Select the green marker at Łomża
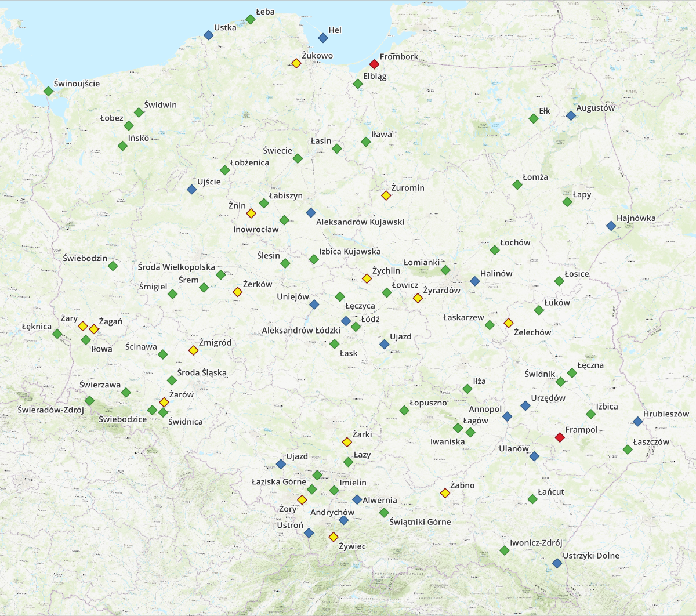Image resolution: width=696 pixels, height=616 pixels. (x=517, y=185)
